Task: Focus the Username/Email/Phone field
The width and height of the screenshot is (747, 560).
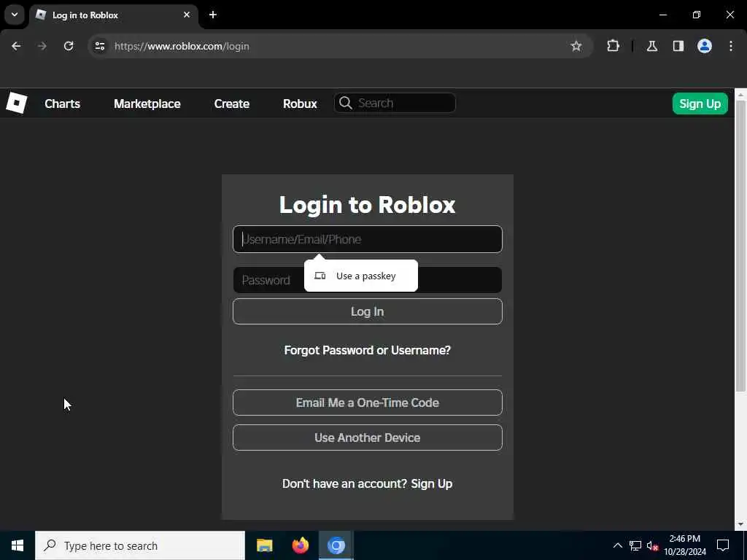Action: [x=368, y=239]
